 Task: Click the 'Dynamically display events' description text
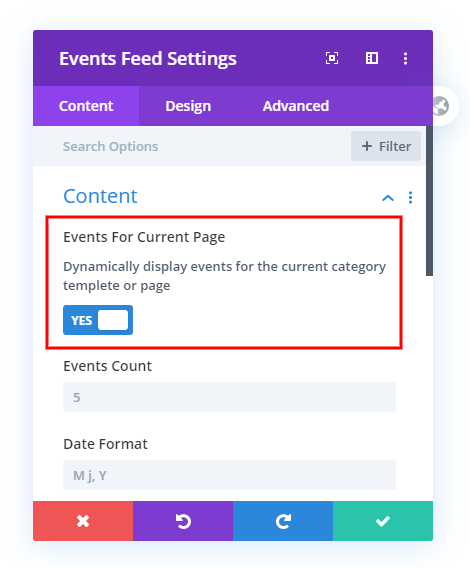[x=224, y=276]
